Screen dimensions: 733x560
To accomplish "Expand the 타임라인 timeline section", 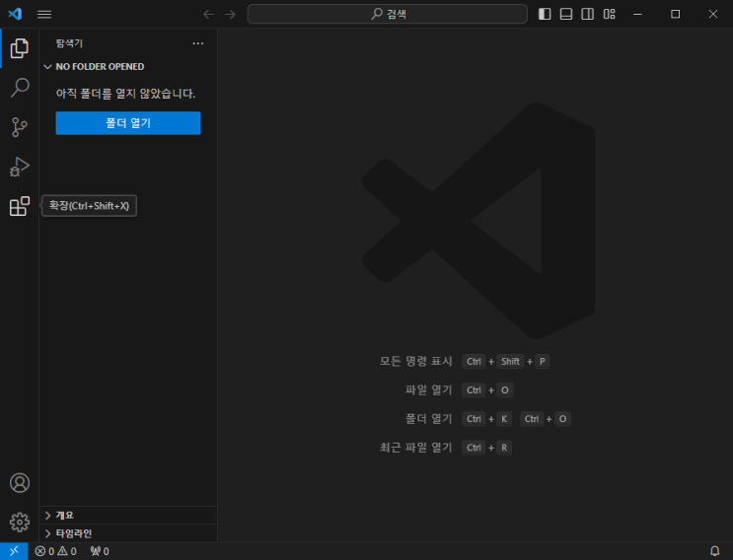I will pos(128,533).
